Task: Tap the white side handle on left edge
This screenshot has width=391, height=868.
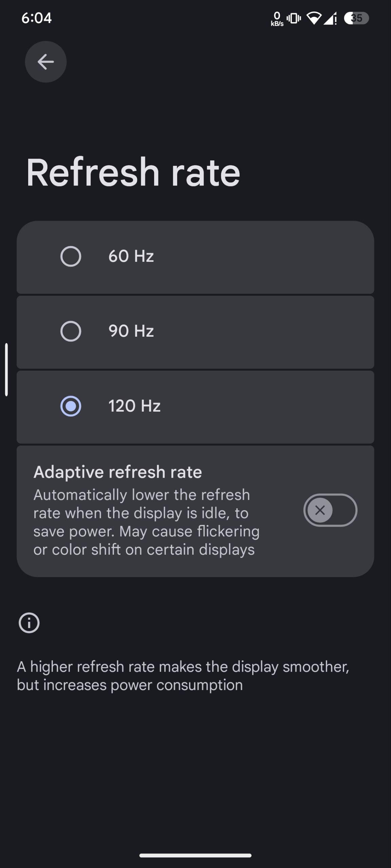Action: point(6,370)
